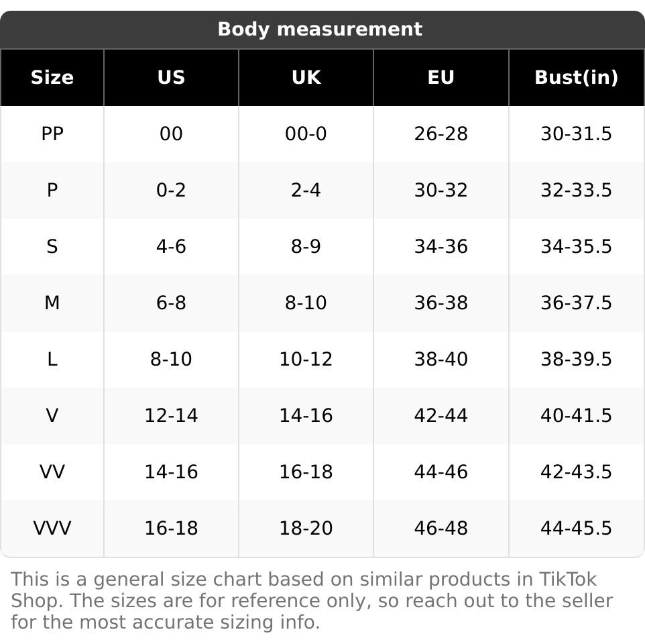645x644 pixels.
Task: Click the 18-20 UK size cell
Action: point(306,529)
